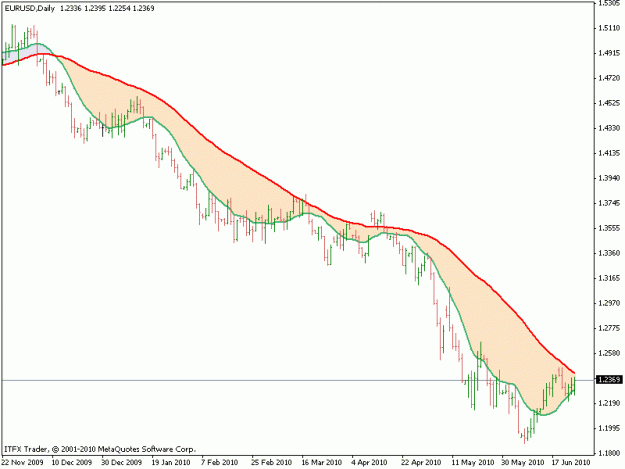Click price scale value 1.3745

point(609,203)
